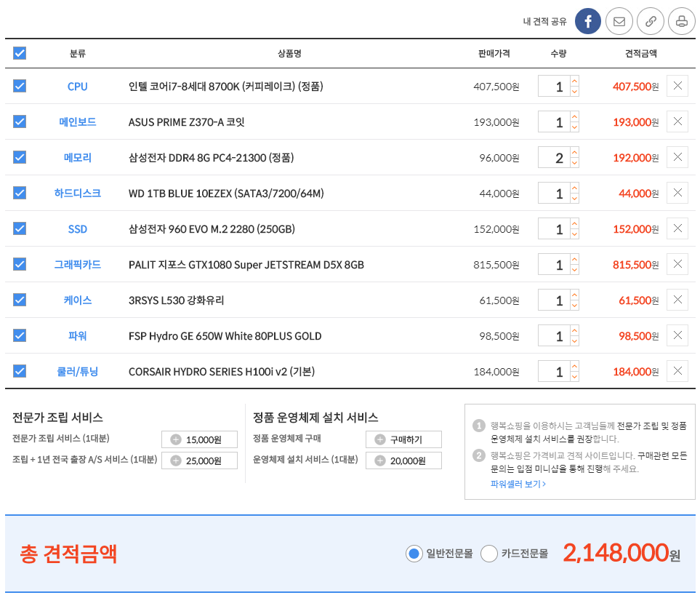Screen dimensions: 700x598
Task: Uncheck the CPU row checkbox
Action: (20, 86)
